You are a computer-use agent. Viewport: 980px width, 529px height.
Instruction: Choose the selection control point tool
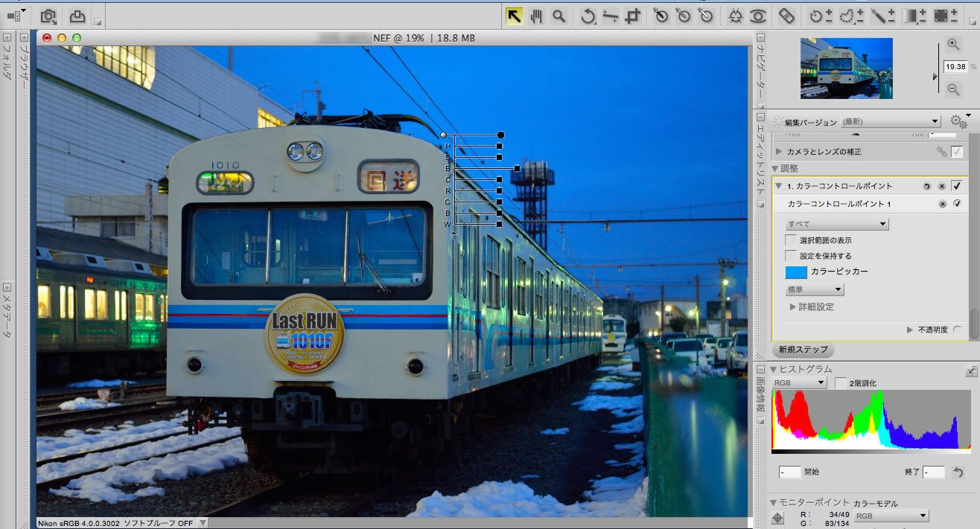coord(821,16)
